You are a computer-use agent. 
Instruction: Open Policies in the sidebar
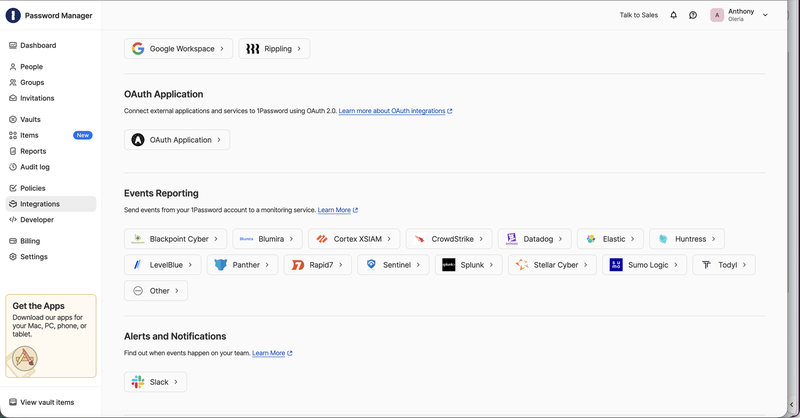pyautogui.click(x=51, y=188)
